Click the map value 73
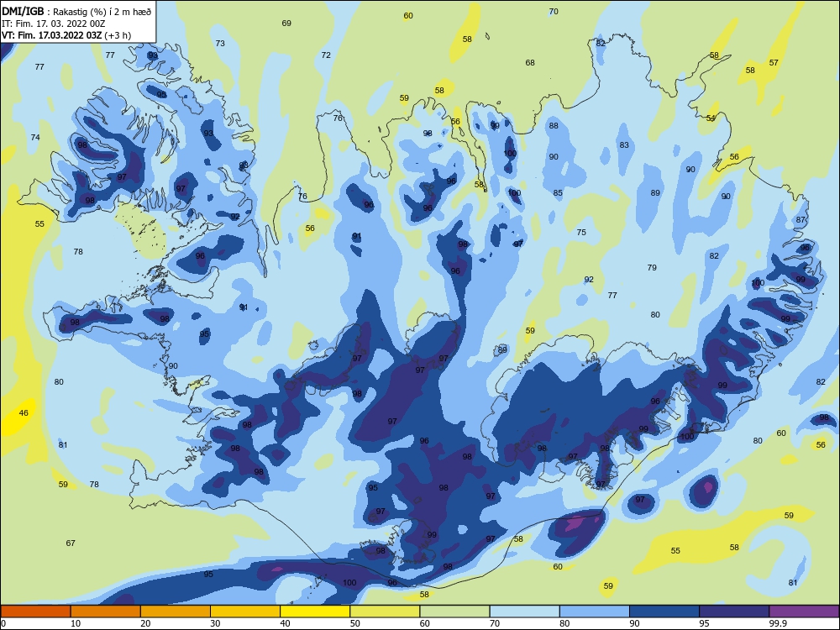840x630 pixels. click(220, 44)
